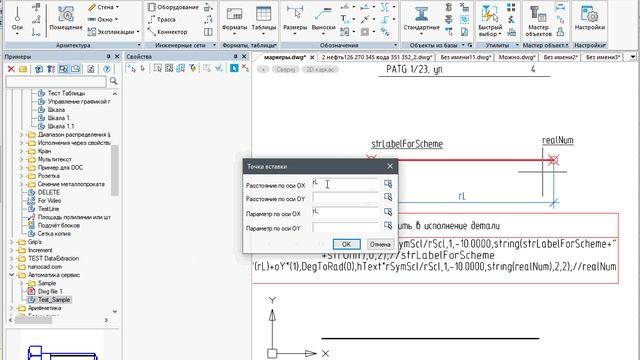Select the Трасса route tool
The width and height of the screenshot is (640, 360).
162,19
